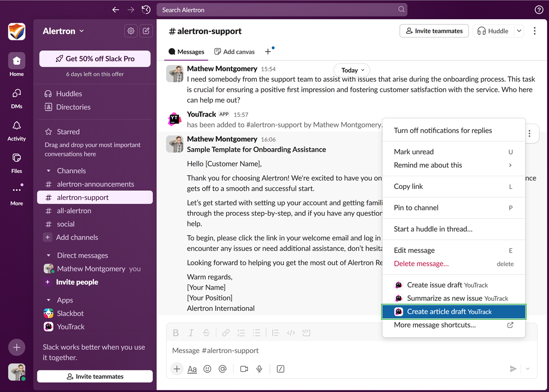Insert inline code in composer
The width and height of the screenshot is (549, 392).
[291, 333]
